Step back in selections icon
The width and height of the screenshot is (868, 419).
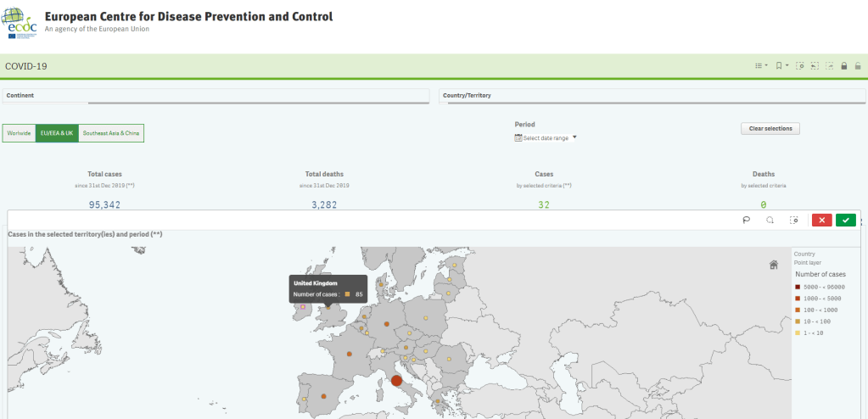(815, 66)
